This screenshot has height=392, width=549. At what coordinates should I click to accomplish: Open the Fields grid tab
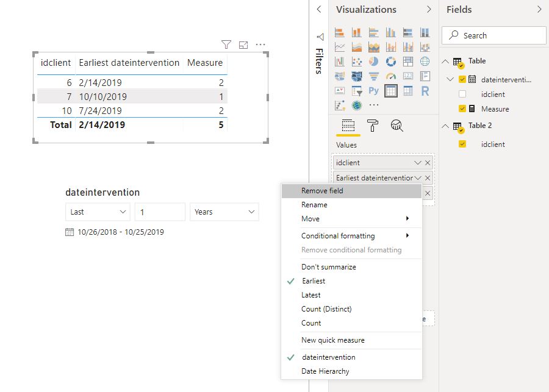coord(348,126)
